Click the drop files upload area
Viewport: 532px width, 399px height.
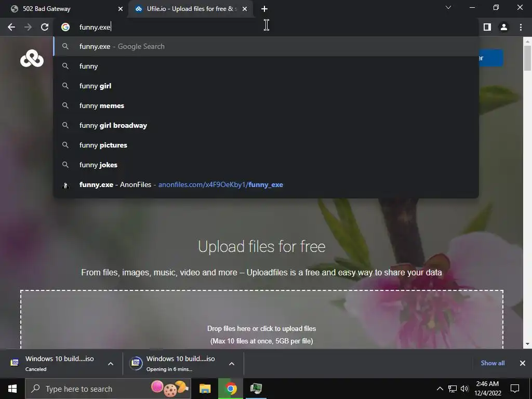262,320
